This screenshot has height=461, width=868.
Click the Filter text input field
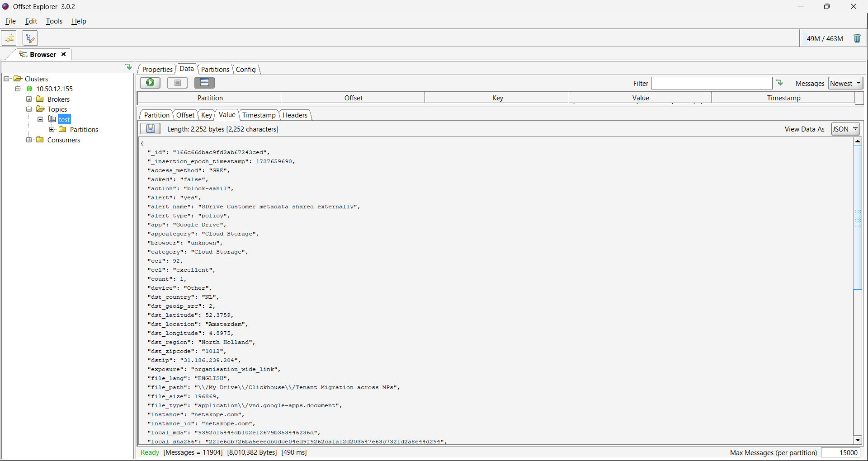712,83
